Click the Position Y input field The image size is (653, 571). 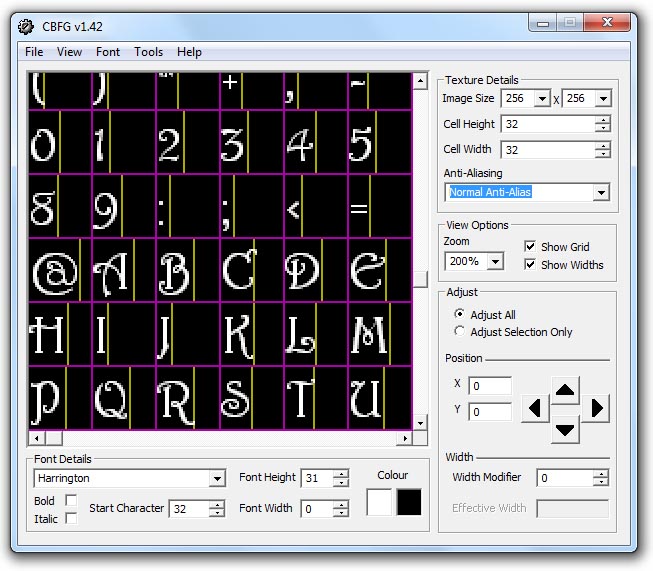coord(490,412)
